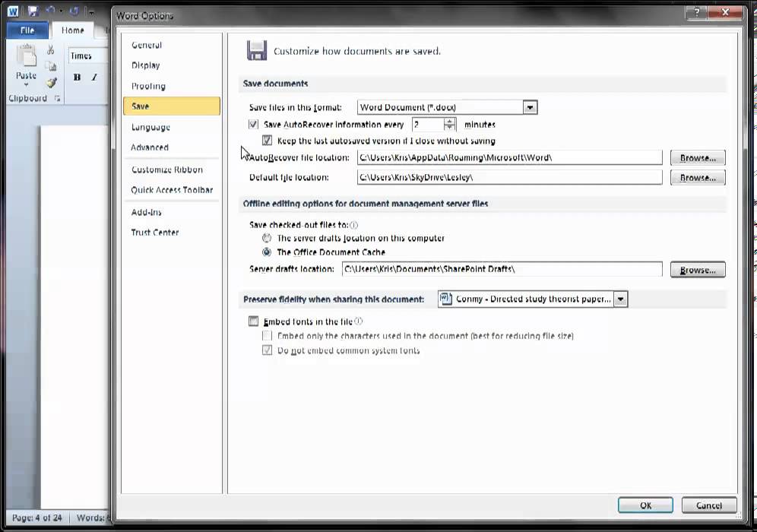Switch to the Home ribbon tab
The width and height of the screenshot is (757, 532).
(73, 30)
